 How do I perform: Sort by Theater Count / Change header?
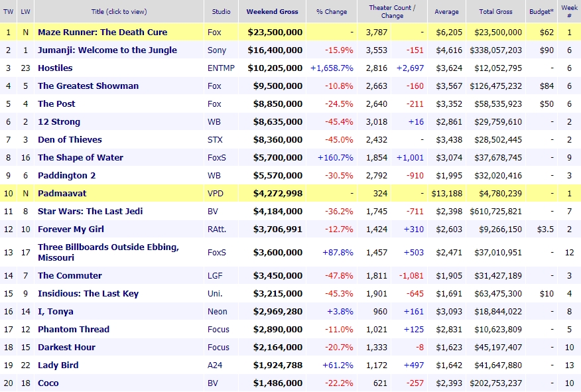pyautogui.click(x=393, y=11)
